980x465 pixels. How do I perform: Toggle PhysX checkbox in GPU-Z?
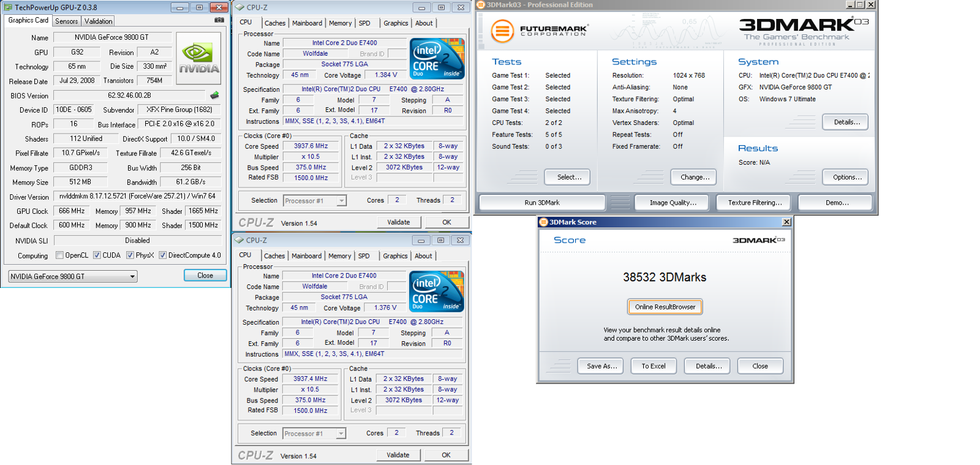(130, 255)
